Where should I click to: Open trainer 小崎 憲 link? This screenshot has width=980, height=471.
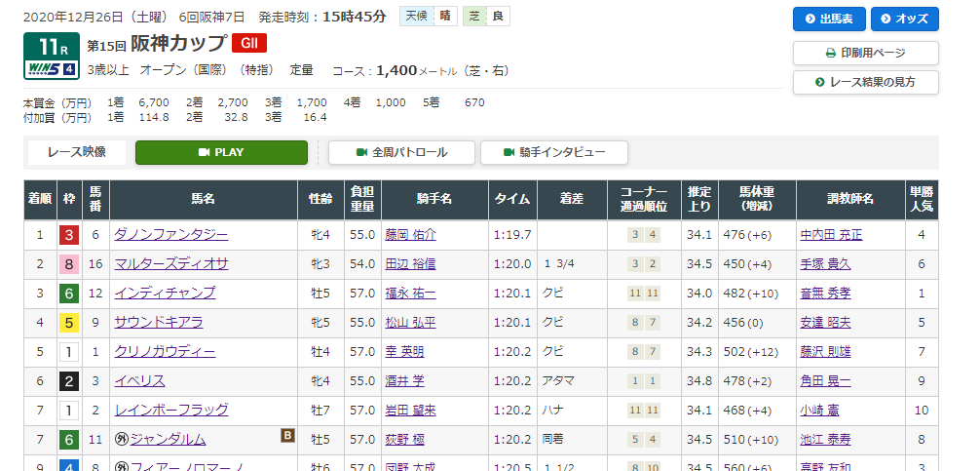tap(818, 411)
